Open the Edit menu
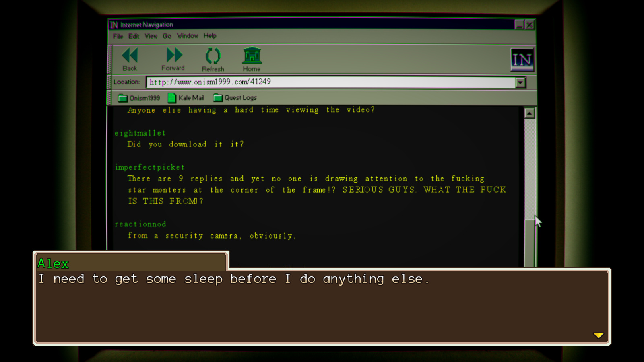The height and width of the screenshot is (362, 644). (134, 36)
